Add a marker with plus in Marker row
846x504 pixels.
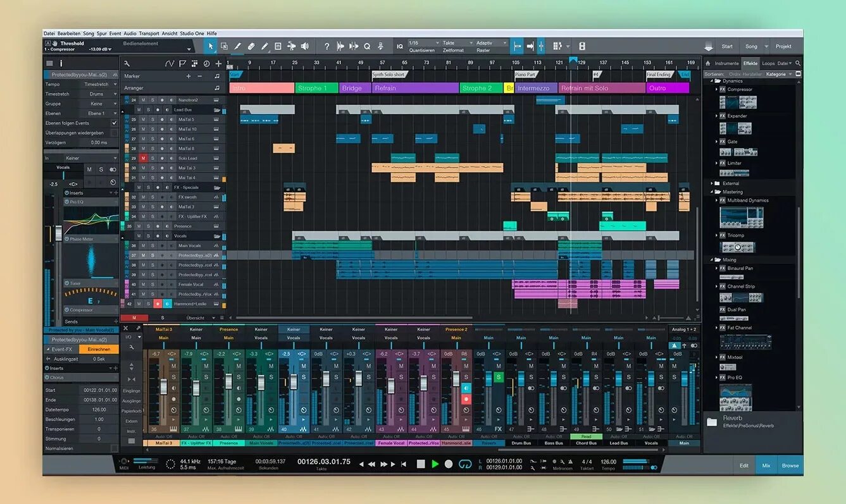[x=188, y=76]
